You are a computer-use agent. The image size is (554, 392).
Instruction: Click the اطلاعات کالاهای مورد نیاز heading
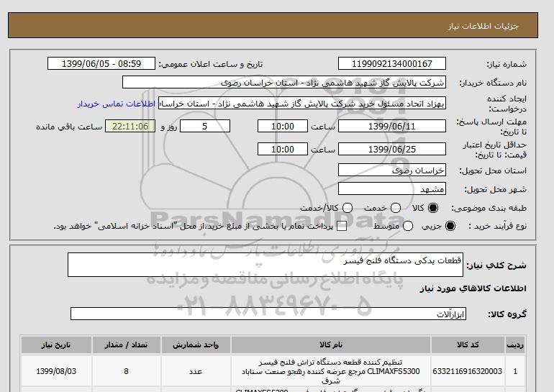pyautogui.click(x=473, y=288)
